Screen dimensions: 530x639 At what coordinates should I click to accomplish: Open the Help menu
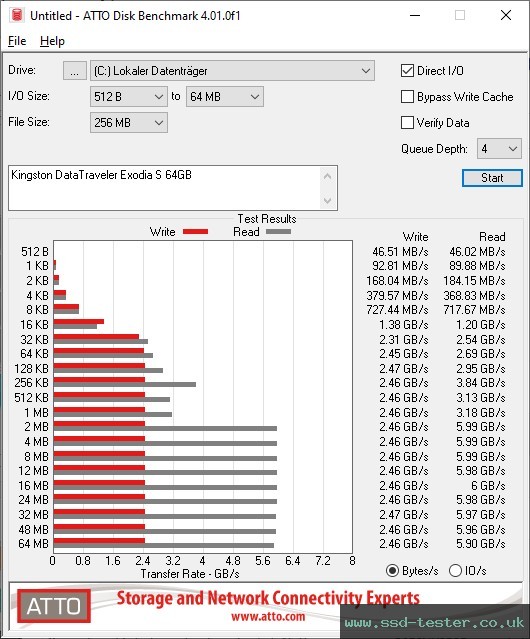coord(52,41)
